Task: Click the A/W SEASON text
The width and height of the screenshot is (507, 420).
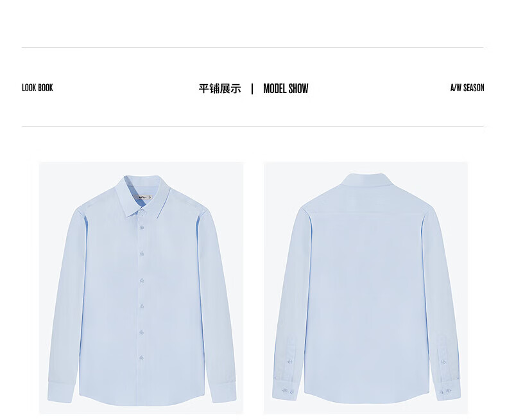Action: tap(467, 88)
